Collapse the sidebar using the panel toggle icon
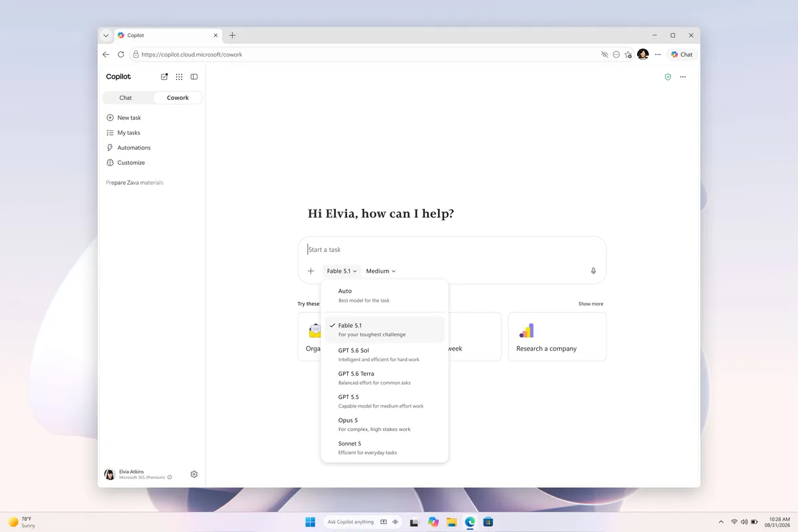798x532 pixels. coord(194,76)
